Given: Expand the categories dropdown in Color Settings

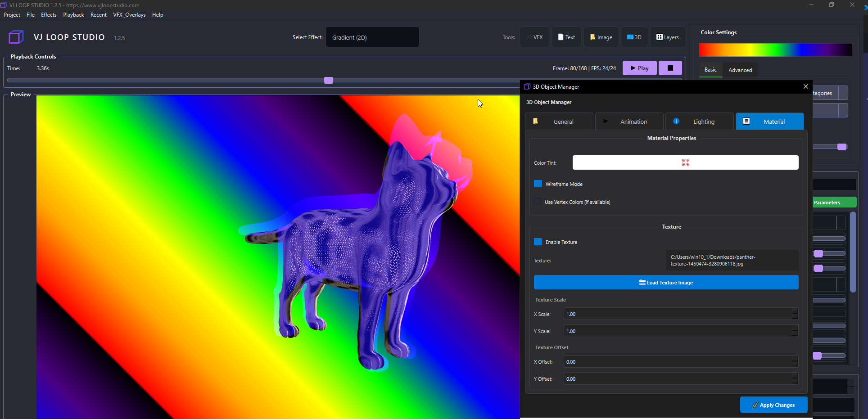Looking at the screenshot, I should click(830, 93).
